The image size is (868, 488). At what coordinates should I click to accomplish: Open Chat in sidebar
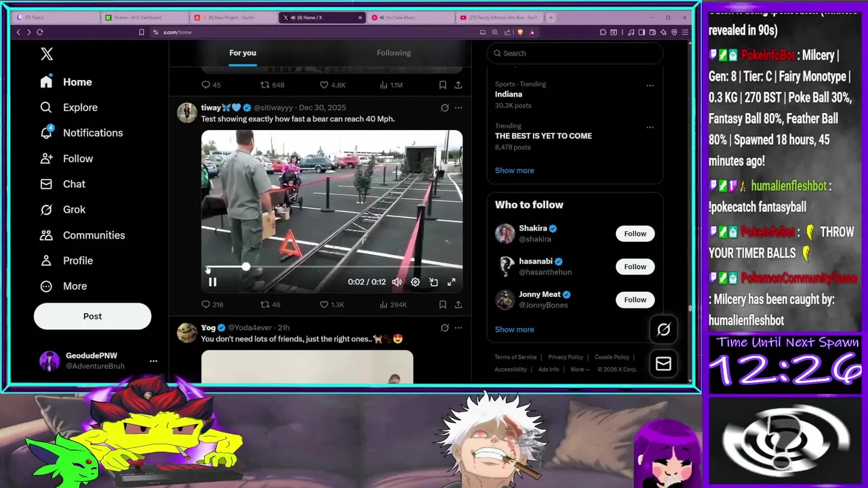click(x=62, y=184)
